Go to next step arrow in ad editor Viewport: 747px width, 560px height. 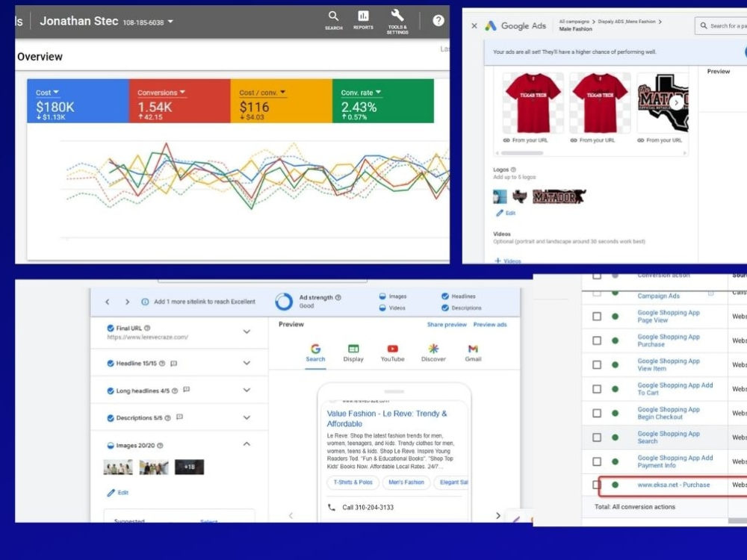pyautogui.click(x=127, y=302)
